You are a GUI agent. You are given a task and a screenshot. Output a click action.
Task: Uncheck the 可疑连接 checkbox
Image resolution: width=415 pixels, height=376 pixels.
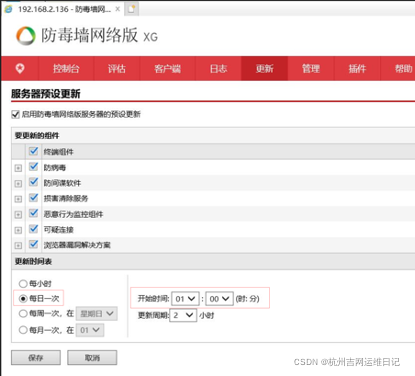pyautogui.click(x=33, y=229)
